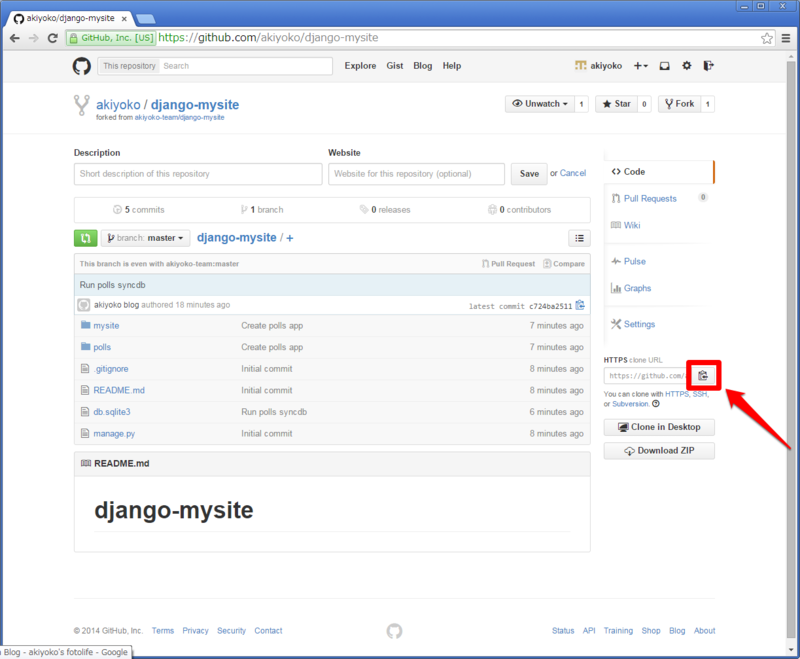Click the vertical page scrollbar

790,349
